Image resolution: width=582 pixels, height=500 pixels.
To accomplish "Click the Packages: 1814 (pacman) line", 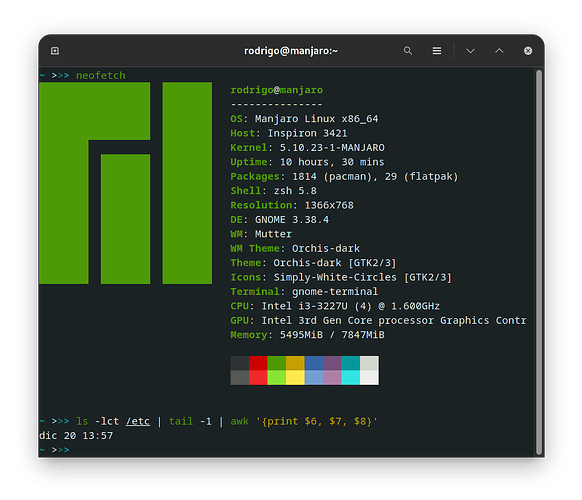I will [x=344, y=176].
